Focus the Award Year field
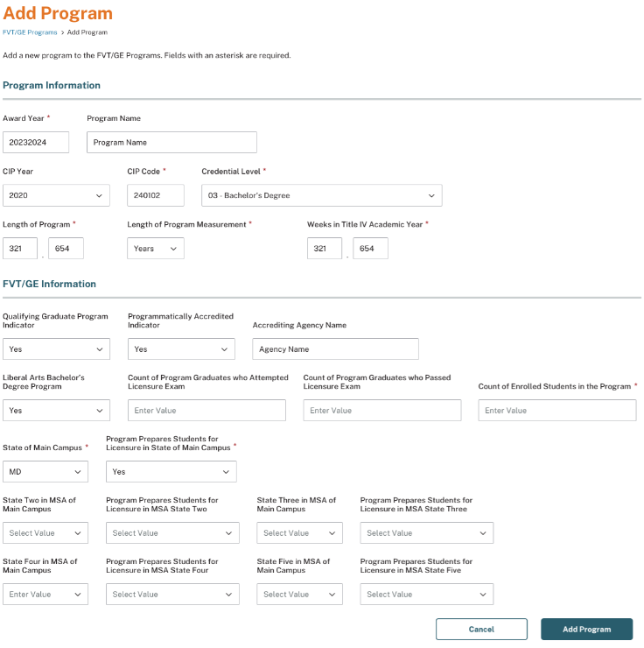Viewport: 644px width, 648px height. (x=36, y=142)
